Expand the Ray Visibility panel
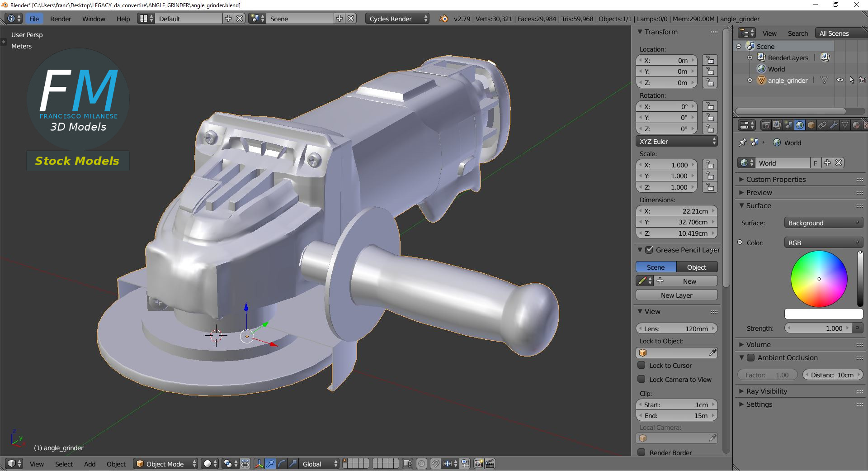This screenshot has height=471, width=868. (x=766, y=391)
